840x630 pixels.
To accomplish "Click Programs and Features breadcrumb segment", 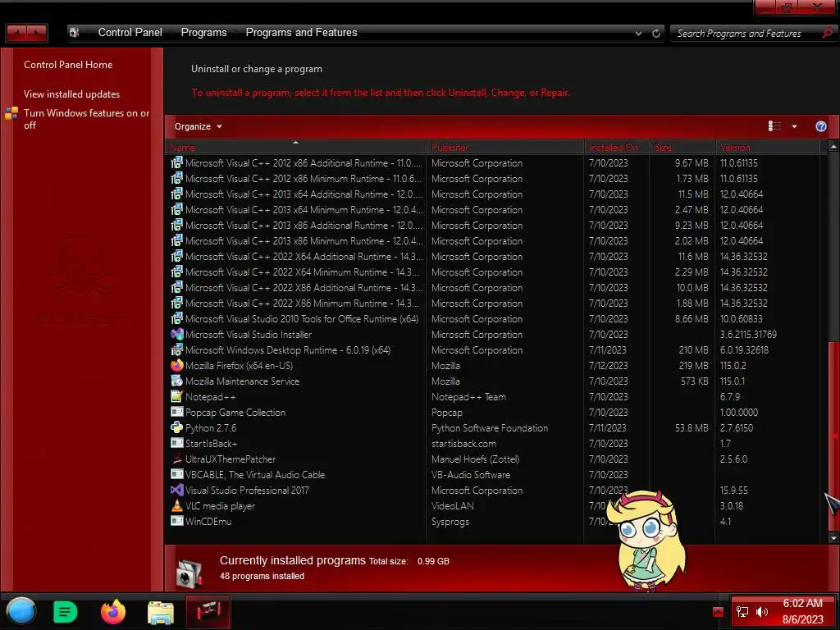I will tap(301, 32).
